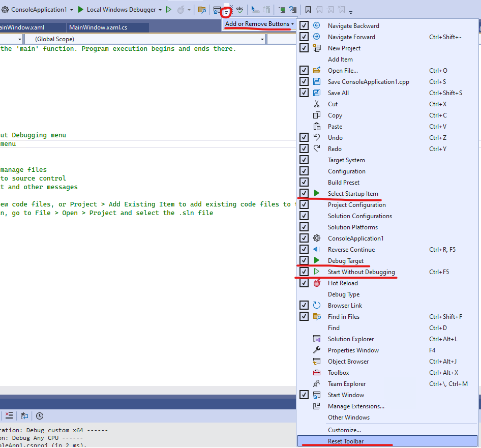Screen dimensions: 481x448
Task: Click Find in Files menu entry
Action: coord(387,317)
